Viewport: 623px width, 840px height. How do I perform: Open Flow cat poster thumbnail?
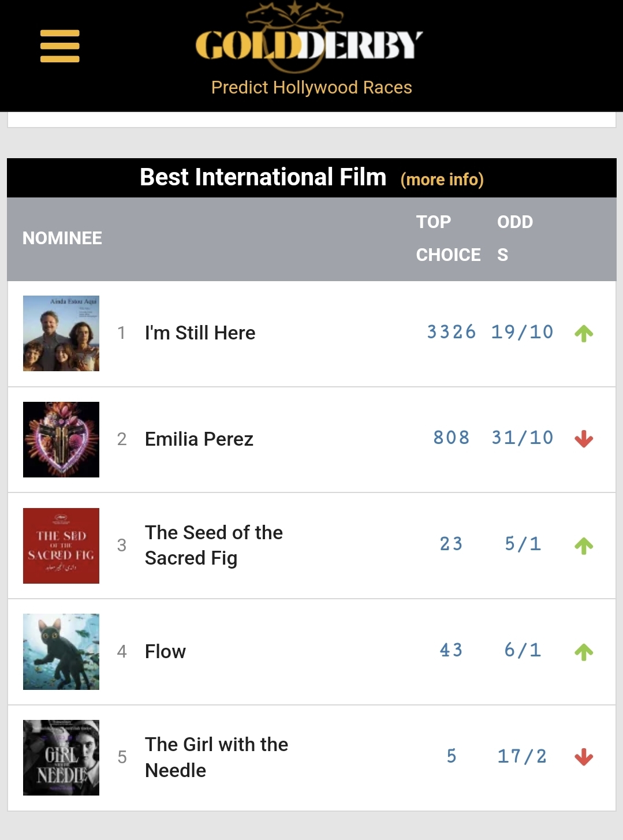pos(61,652)
